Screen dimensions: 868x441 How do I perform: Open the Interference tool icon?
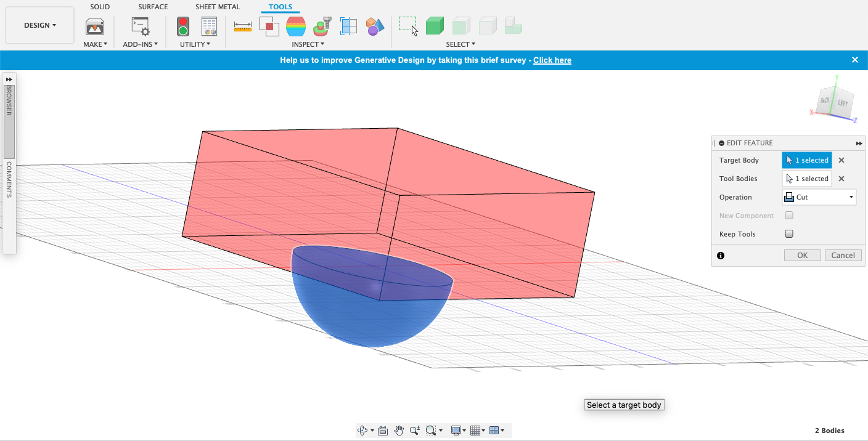(269, 26)
